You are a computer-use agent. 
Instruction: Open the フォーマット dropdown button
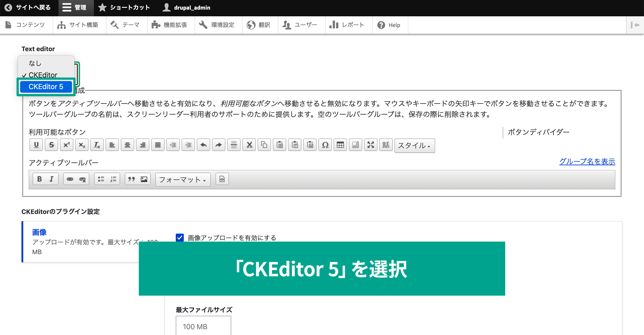click(183, 180)
